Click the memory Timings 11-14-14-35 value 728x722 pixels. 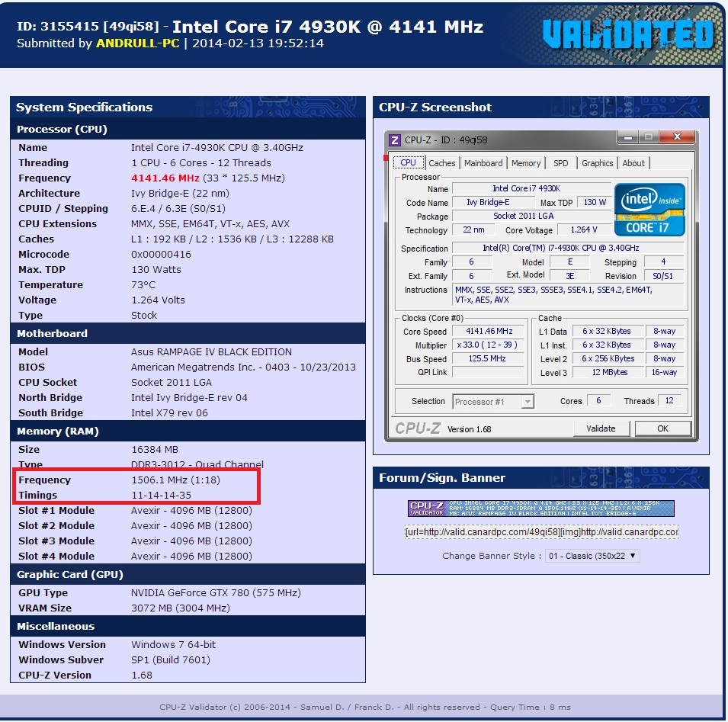[161, 496]
